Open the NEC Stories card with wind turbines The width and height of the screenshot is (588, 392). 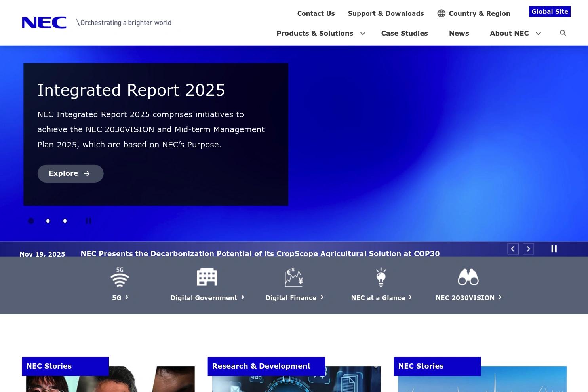click(480, 375)
